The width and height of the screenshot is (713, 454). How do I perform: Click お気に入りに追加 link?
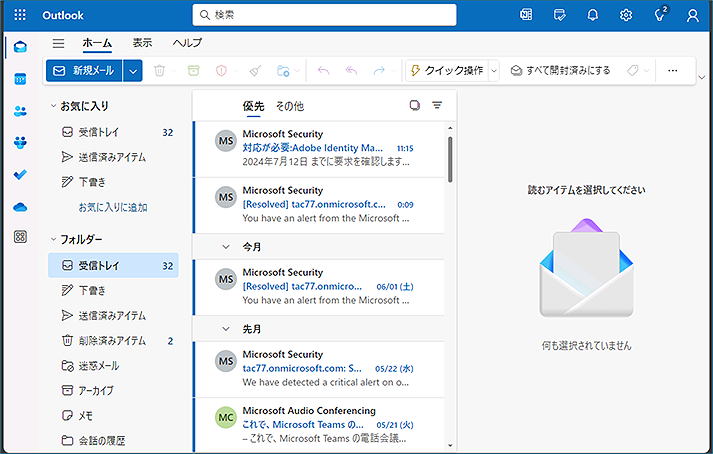point(113,207)
